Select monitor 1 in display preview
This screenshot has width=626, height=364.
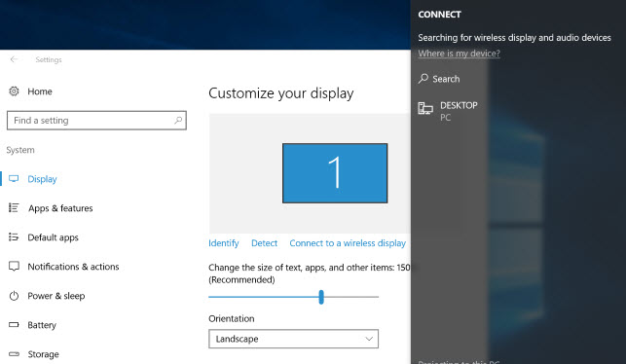pyautogui.click(x=335, y=173)
